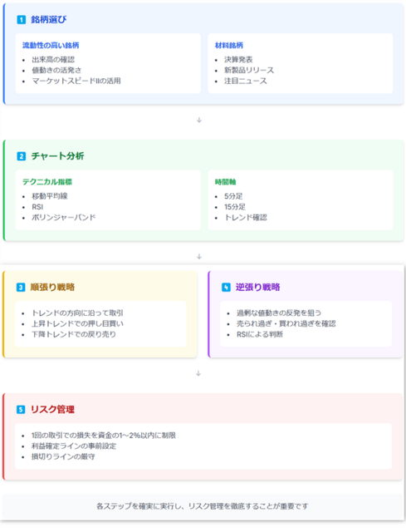Click the number 4 badge beside 逆張り戦略
Screen dimensions: 406x532
pyautogui.click(x=226, y=288)
